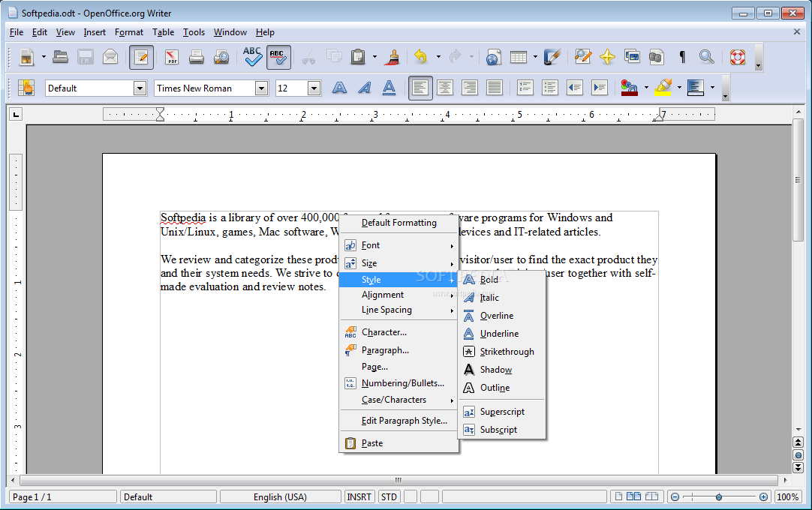Toggle Italic in formatting toolbar
Screen dimensions: 812x510
365,88
